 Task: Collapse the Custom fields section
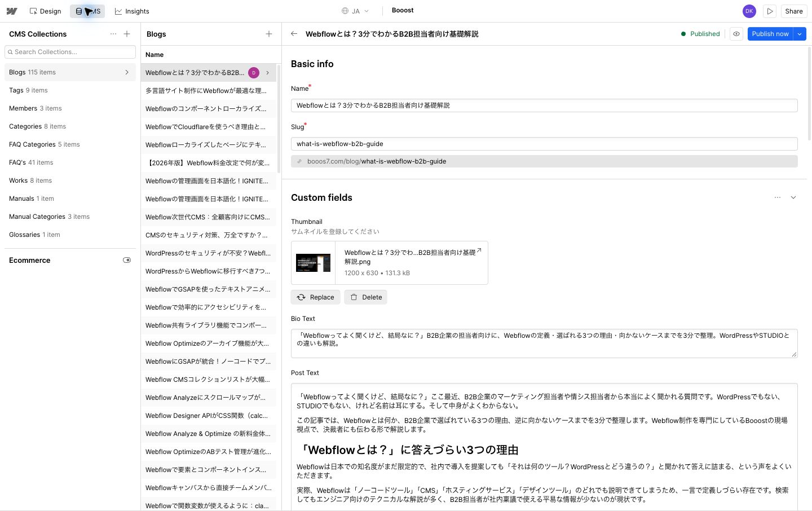[793, 197]
